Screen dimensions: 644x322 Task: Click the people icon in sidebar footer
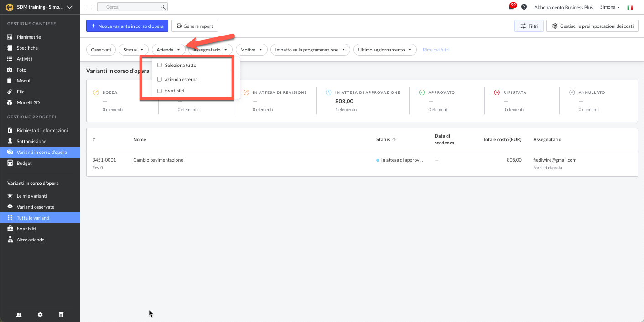19,315
